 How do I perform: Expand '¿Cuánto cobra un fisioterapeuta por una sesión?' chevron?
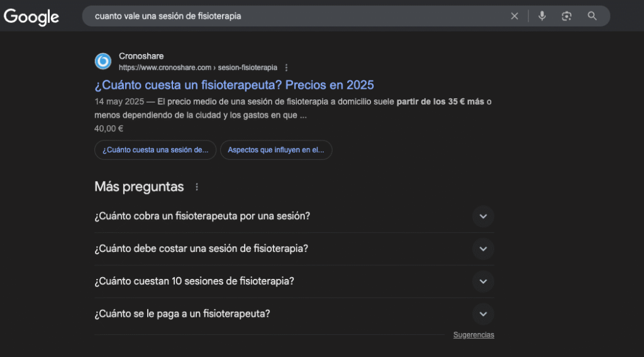[483, 217]
